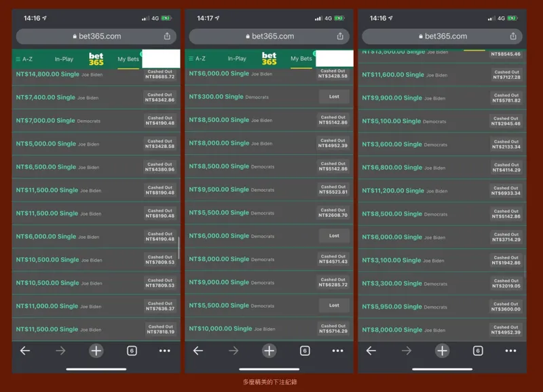
Task: Tap the forward arrow on the middle phone
Action: click(233, 351)
